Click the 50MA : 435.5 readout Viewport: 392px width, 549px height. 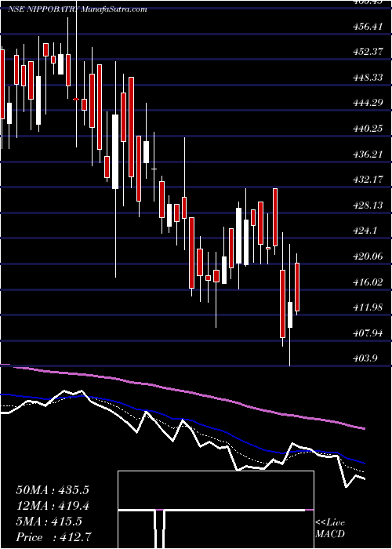click(x=53, y=490)
